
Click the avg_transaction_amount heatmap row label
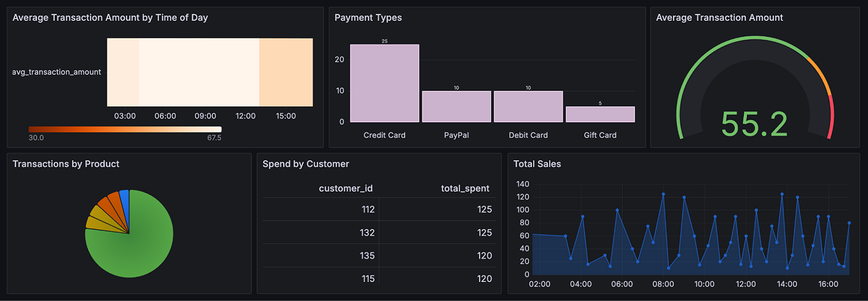57,72
